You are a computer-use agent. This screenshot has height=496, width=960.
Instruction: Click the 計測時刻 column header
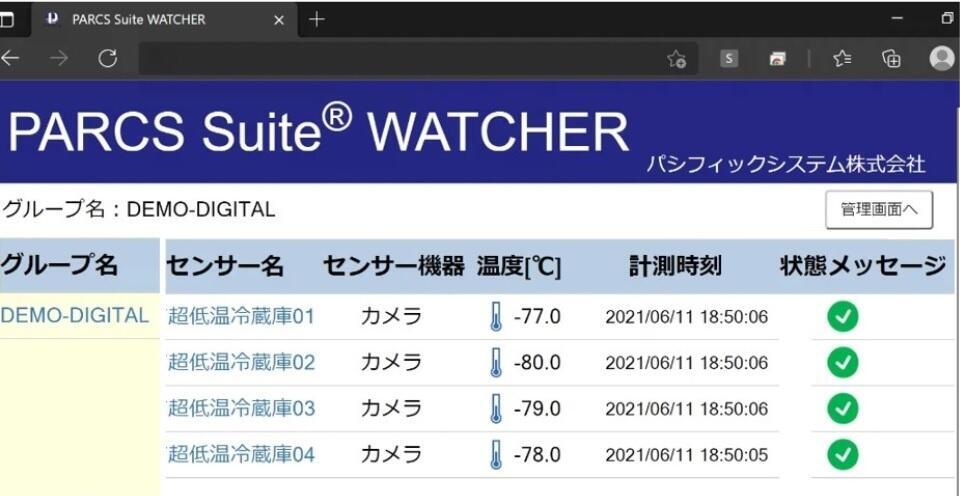[675, 266]
